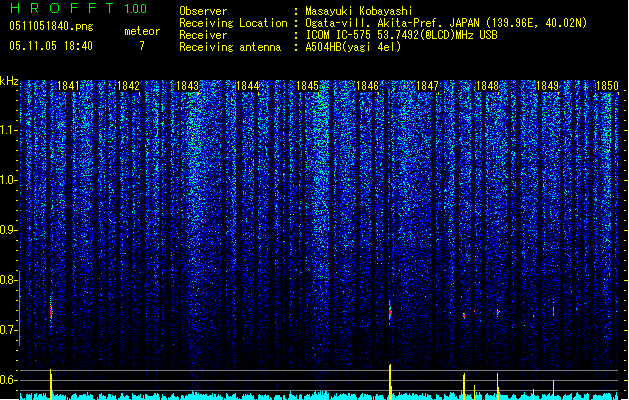Select observer name Masayuki Kobayashi
629x400 pixels.
click(359, 11)
